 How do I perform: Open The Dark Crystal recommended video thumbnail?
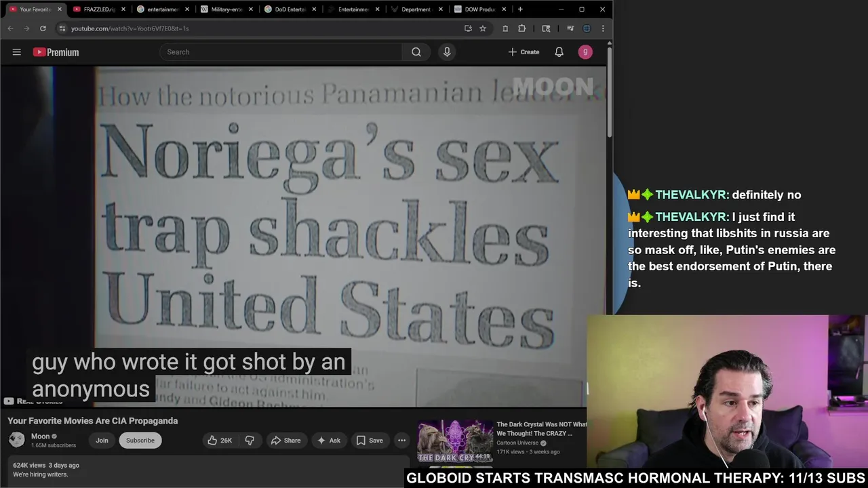[455, 441]
